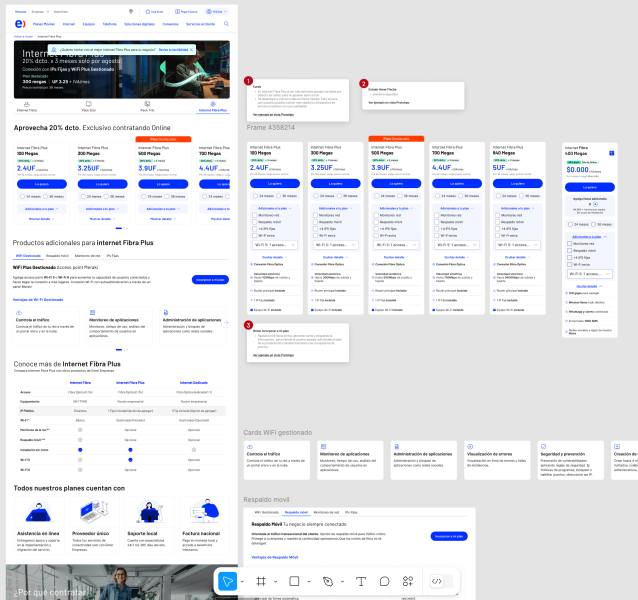Screen dimensions: 638x600
Task: Open the Actions and components tool
Action: (x=408, y=581)
